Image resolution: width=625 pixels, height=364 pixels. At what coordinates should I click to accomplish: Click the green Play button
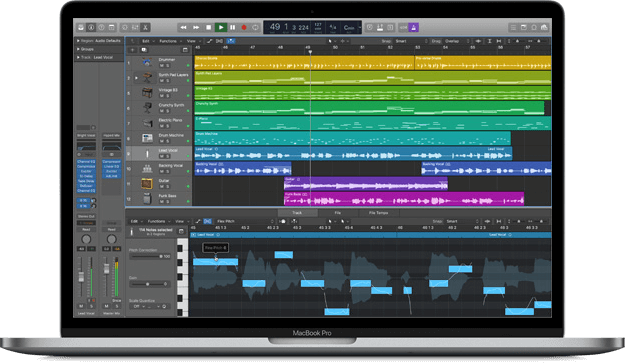coord(221,28)
